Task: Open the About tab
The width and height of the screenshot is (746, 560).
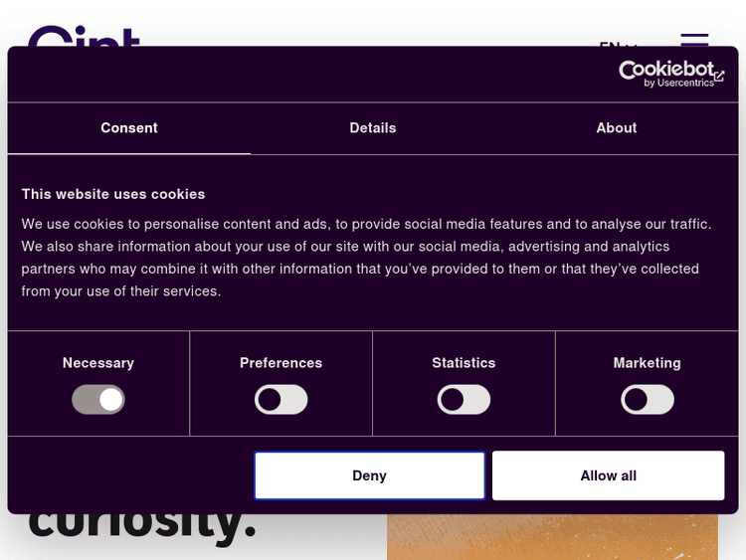Action: click(x=617, y=128)
